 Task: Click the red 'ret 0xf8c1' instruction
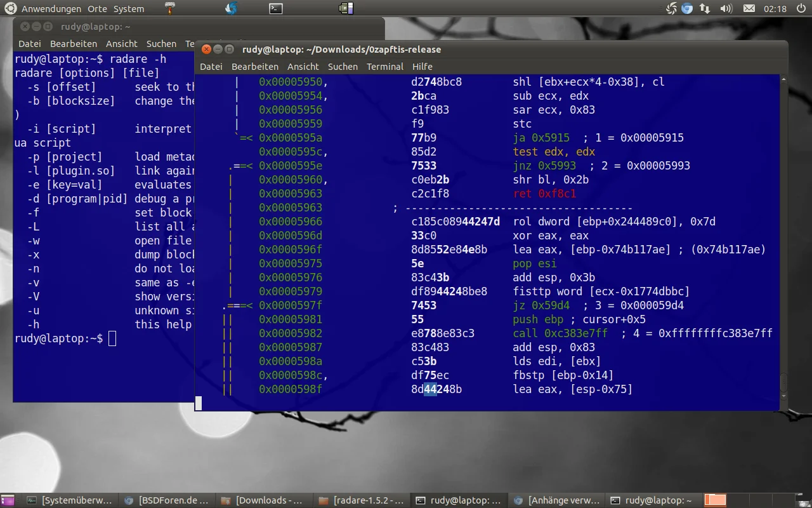pos(544,194)
